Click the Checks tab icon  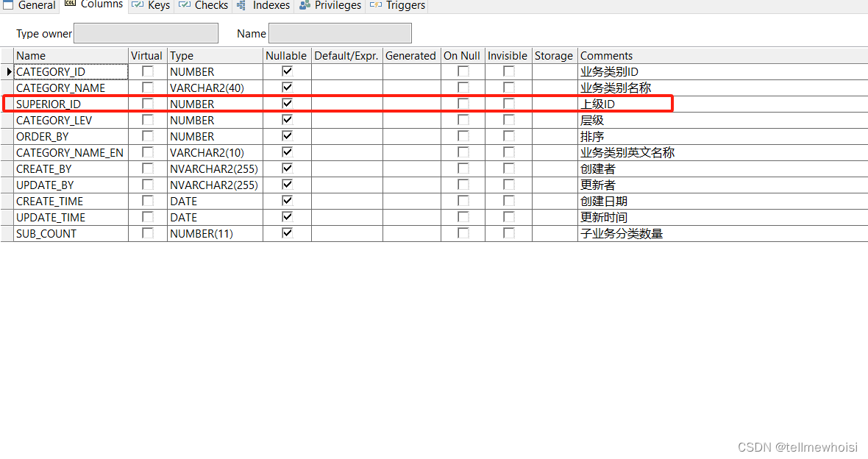[x=185, y=5]
